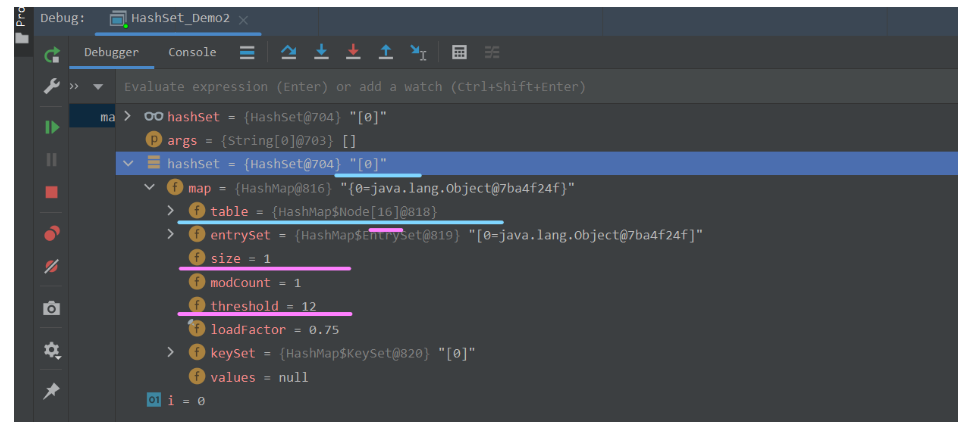The height and width of the screenshot is (422, 968).
Task: Collapse the selected hashSet variable
Action: [x=128, y=163]
